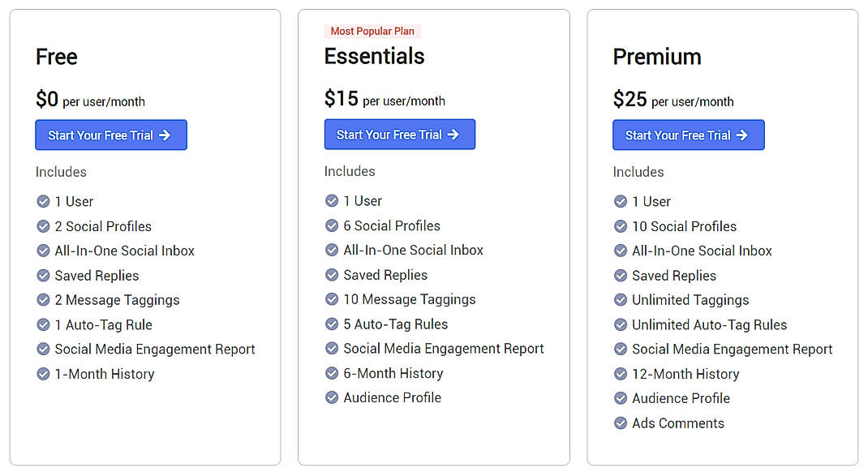The height and width of the screenshot is (472, 868).
Task: Start the free trial for the Essentials plan
Action: point(399,134)
